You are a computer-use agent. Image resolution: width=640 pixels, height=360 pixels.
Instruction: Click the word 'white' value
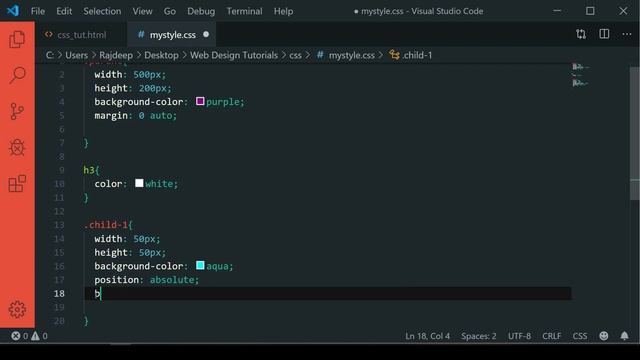(x=159, y=184)
